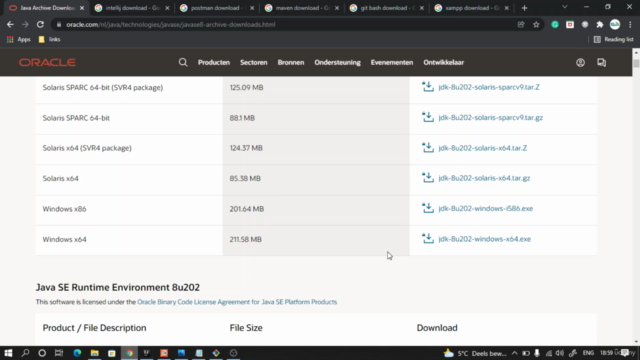The width and height of the screenshot is (640, 360).
Task: Open the Apps shortcut in bookmarks bar
Action: (x=19, y=39)
